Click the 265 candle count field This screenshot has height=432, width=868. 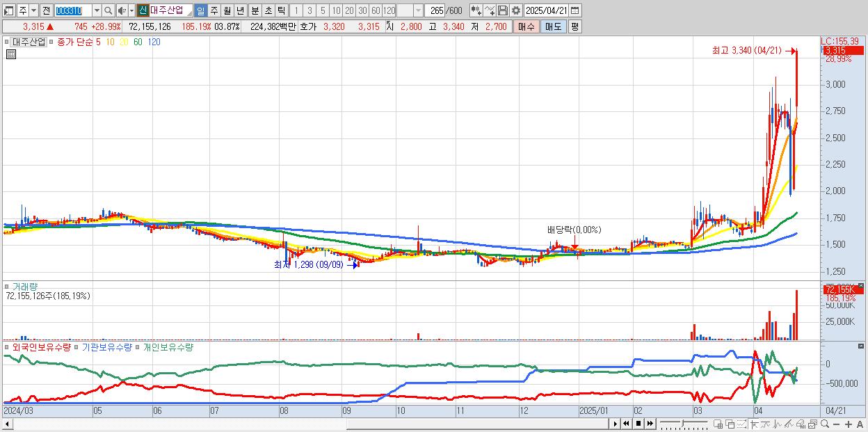pos(435,10)
